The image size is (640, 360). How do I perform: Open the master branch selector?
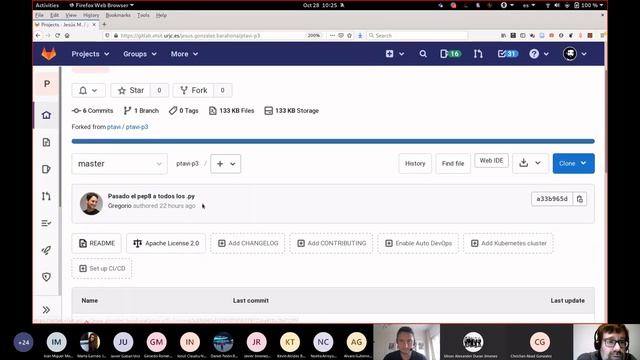(119, 164)
